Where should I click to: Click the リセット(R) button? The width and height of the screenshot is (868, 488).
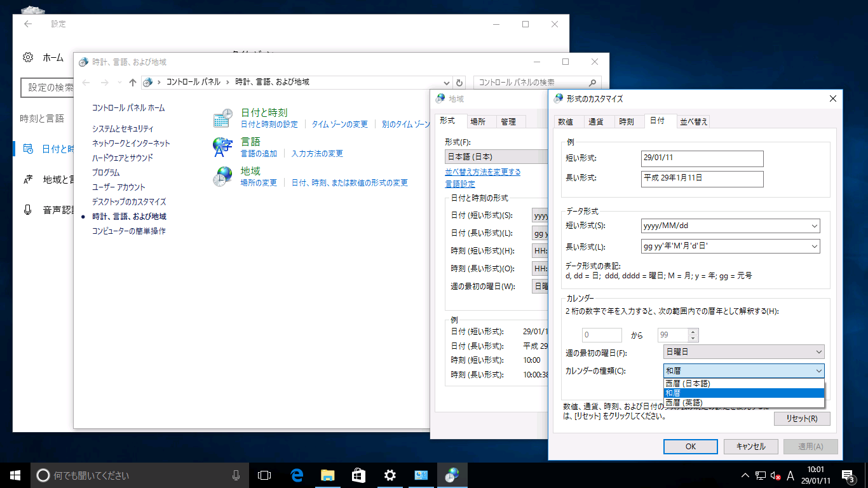click(x=802, y=419)
